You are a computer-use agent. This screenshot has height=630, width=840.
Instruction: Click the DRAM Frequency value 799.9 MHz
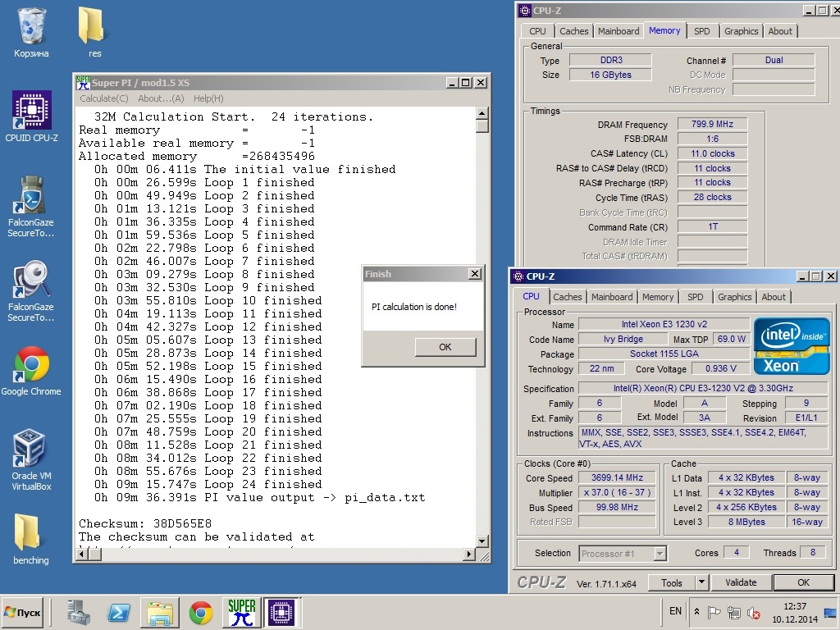(x=712, y=124)
